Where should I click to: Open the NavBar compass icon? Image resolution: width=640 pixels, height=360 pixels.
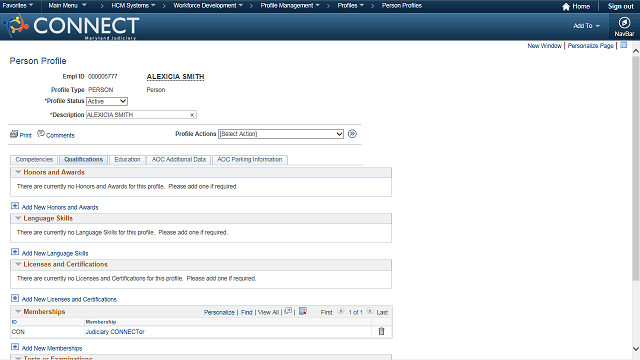point(624,22)
